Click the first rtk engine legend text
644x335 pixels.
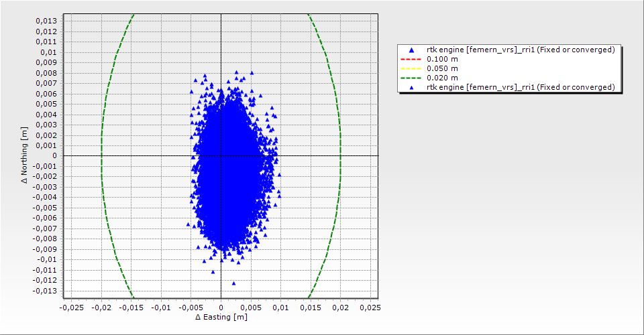pyautogui.click(x=521, y=50)
